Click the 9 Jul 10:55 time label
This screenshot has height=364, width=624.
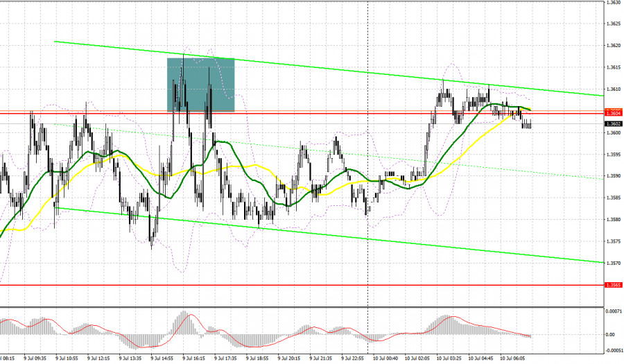click(67, 358)
